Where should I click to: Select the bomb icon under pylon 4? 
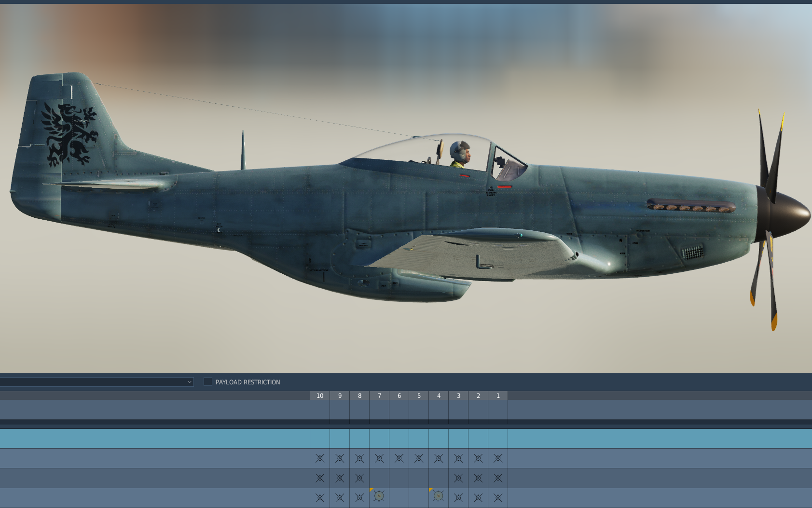click(x=438, y=497)
